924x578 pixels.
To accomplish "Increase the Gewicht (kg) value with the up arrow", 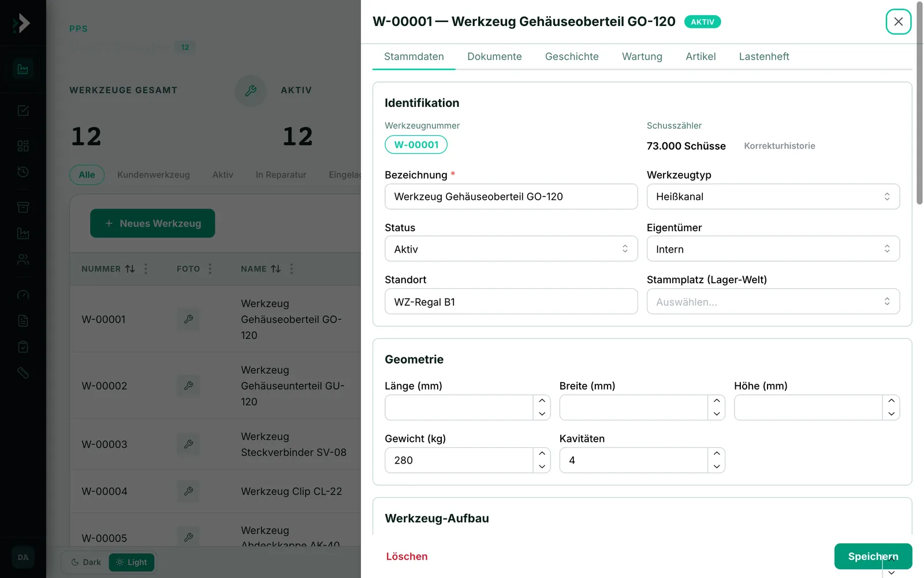I will click(542, 454).
